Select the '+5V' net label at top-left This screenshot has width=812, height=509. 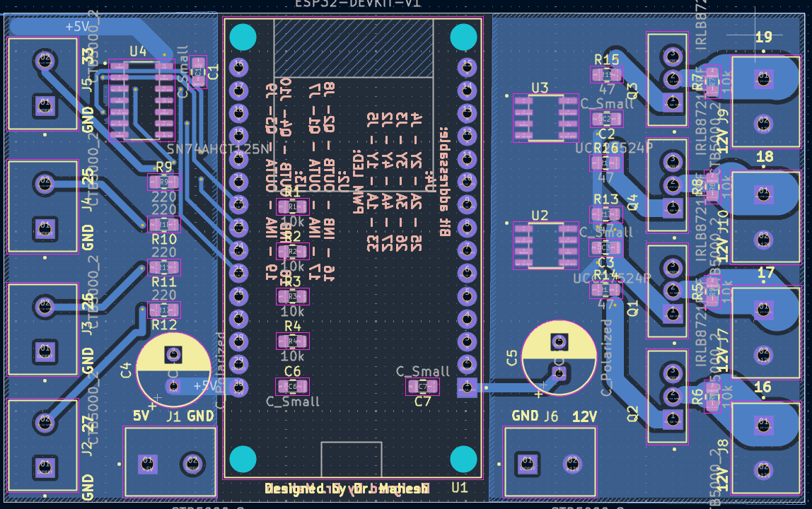[x=78, y=26]
